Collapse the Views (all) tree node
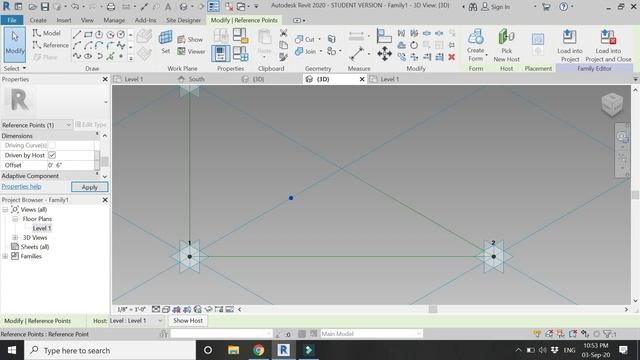The height and width of the screenshot is (360, 640). 5,209
